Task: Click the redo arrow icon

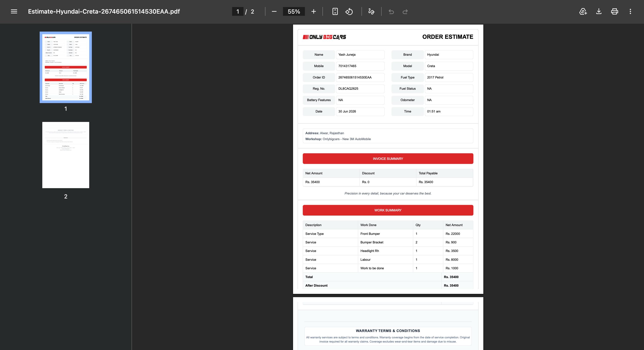Action: 405,11
